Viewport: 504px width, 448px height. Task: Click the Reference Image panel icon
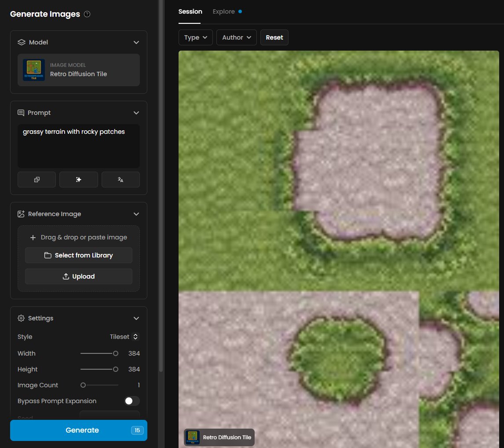point(21,214)
